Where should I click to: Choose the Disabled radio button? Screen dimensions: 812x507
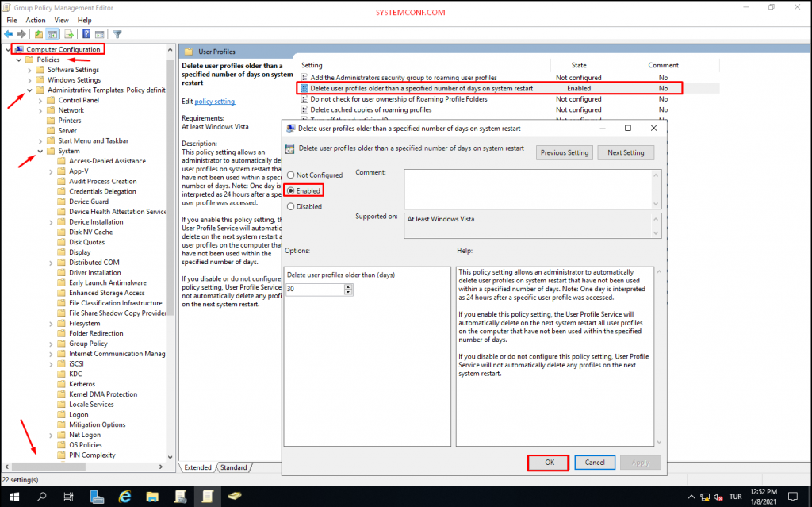pyautogui.click(x=292, y=206)
